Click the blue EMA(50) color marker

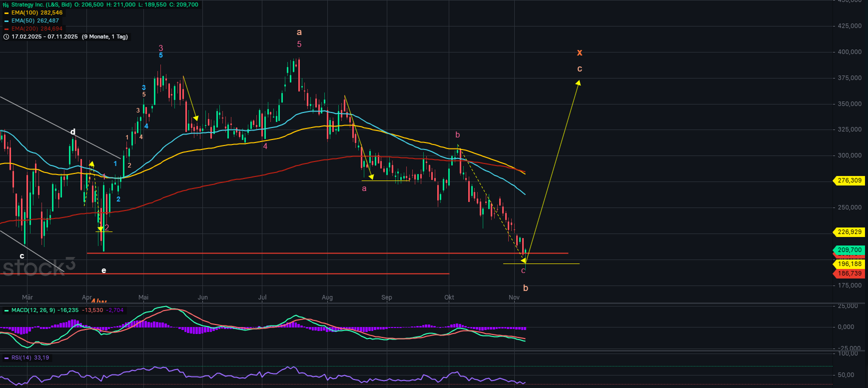click(x=6, y=21)
